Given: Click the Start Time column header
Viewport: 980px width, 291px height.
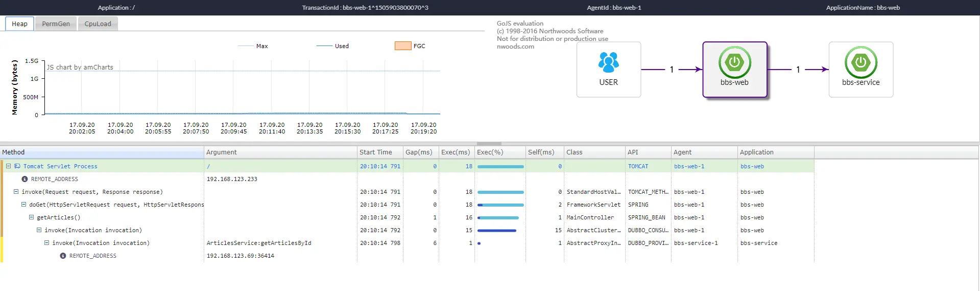Looking at the screenshot, I should [380, 152].
